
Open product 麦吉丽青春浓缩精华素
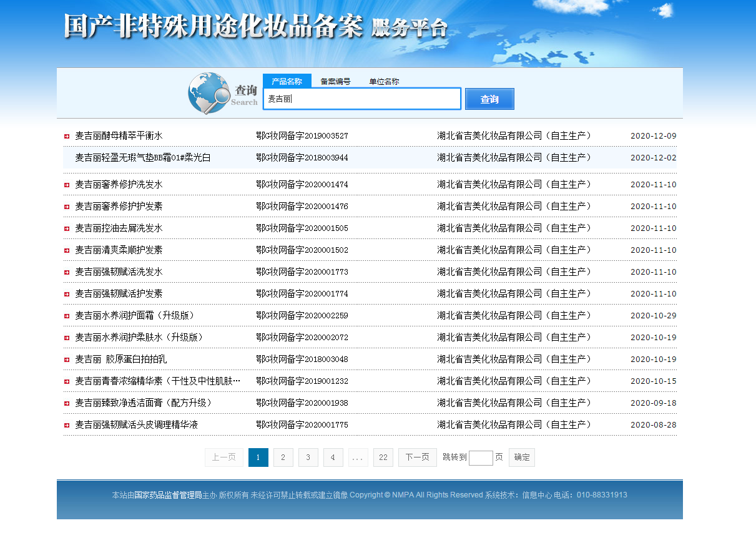tap(157, 381)
